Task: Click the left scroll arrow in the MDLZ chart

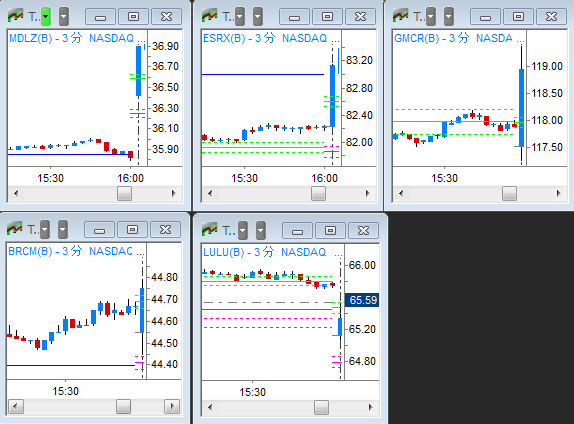Action: click(x=16, y=193)
